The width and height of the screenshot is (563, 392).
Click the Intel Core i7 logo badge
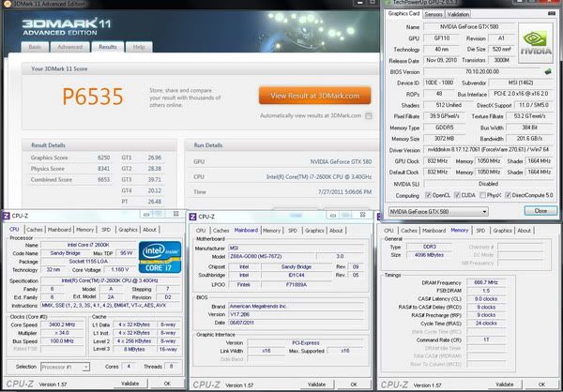[160, 257]
